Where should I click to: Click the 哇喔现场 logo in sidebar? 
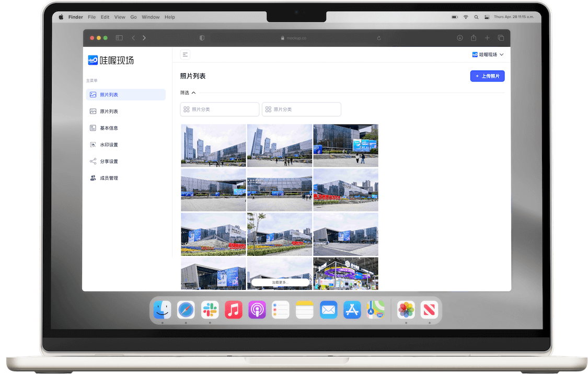coord(111,60)
